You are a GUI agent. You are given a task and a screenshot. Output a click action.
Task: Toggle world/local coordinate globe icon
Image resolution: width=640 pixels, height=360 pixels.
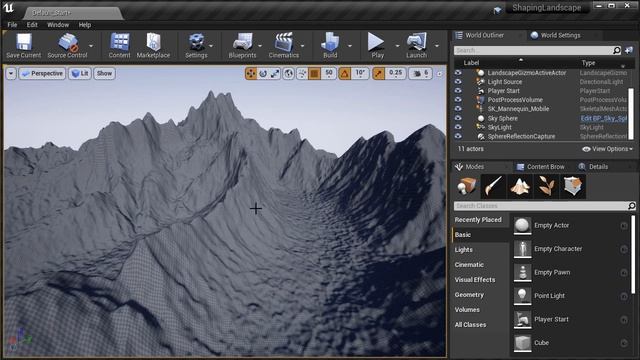point(289,73)
